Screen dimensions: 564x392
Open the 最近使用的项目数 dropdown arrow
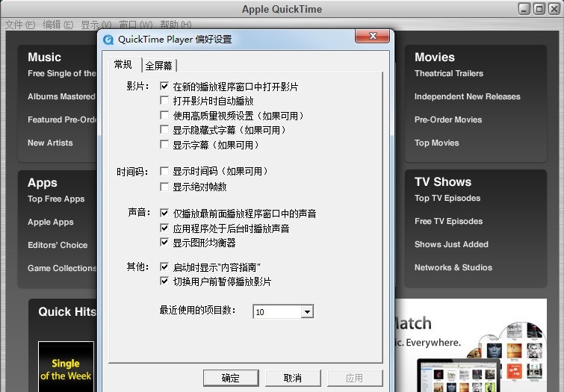[x=307, y=311]
